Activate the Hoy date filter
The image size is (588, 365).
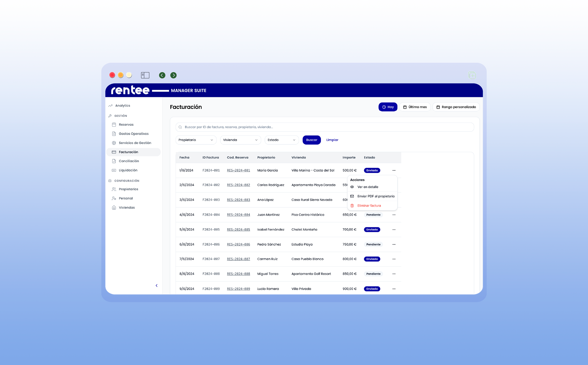388,107
